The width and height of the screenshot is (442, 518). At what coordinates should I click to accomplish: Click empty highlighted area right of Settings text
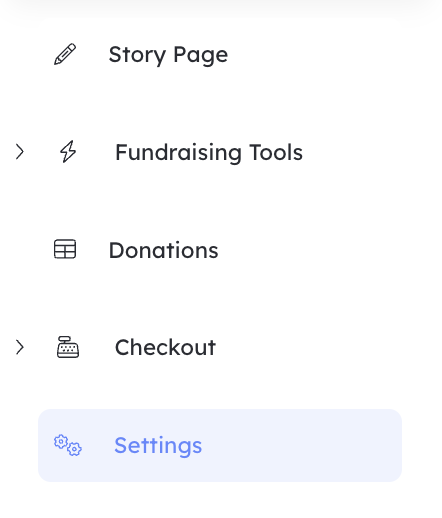[x=300, y=445]
